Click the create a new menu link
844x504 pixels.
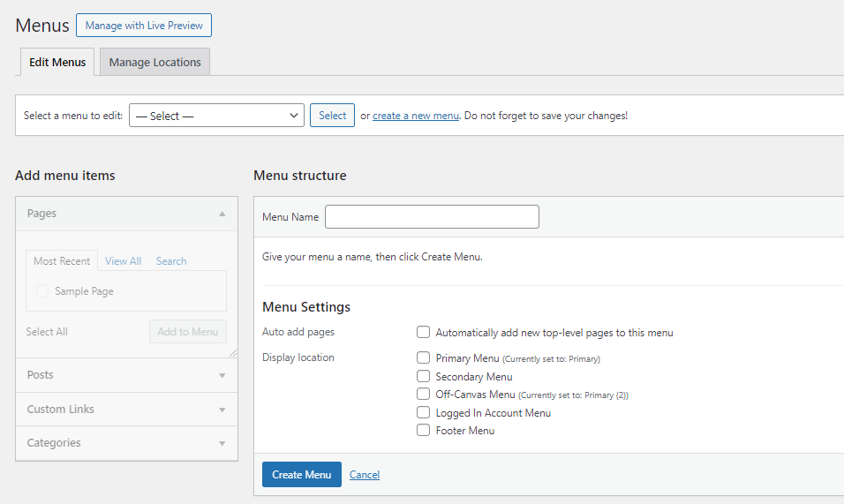(x=416, y=116)
